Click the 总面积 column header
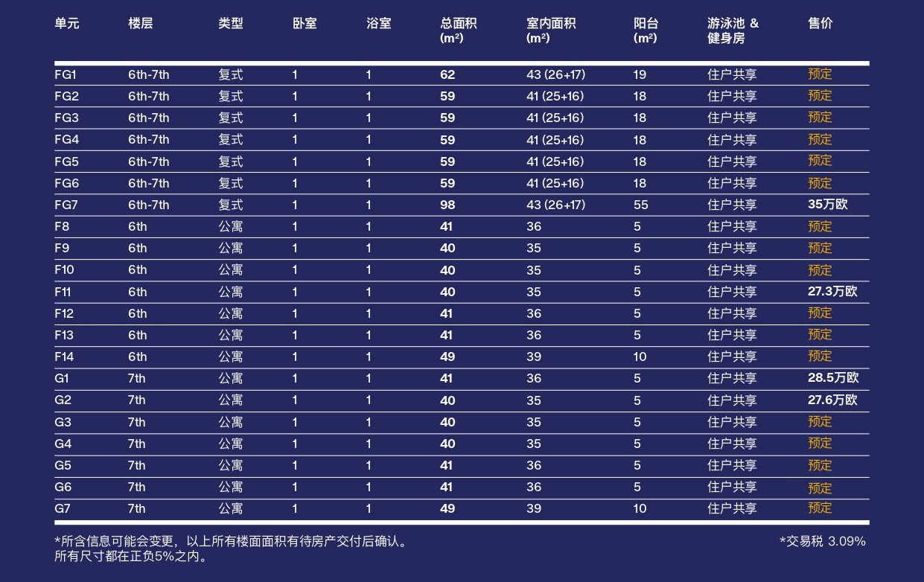 coord(458,30)
